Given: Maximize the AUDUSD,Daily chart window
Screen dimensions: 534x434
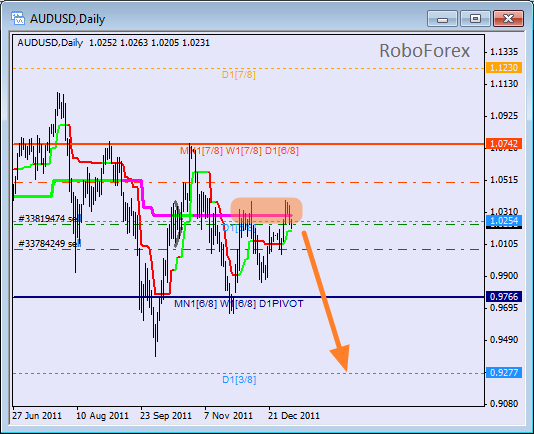Looking at the screenshot, I should coord(475,18).
